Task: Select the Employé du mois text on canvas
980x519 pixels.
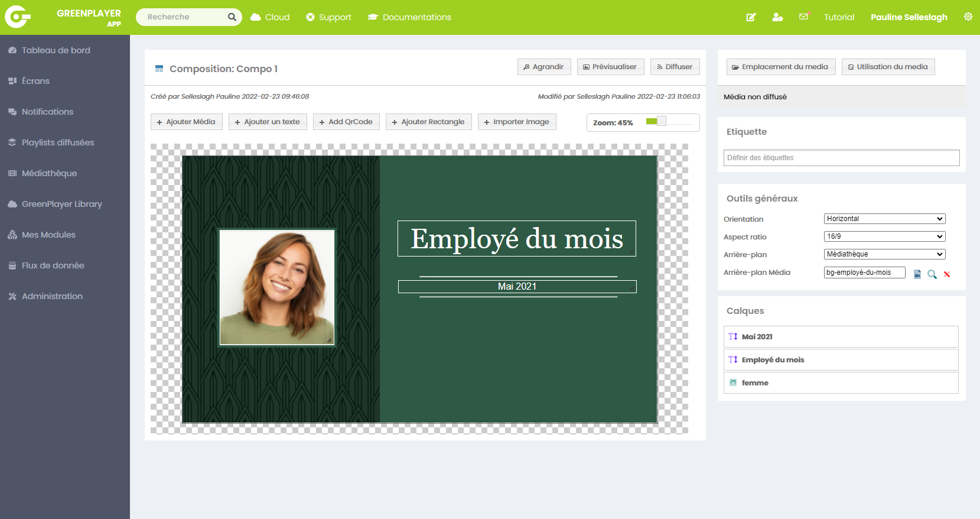Action: (x=517, y=238)
